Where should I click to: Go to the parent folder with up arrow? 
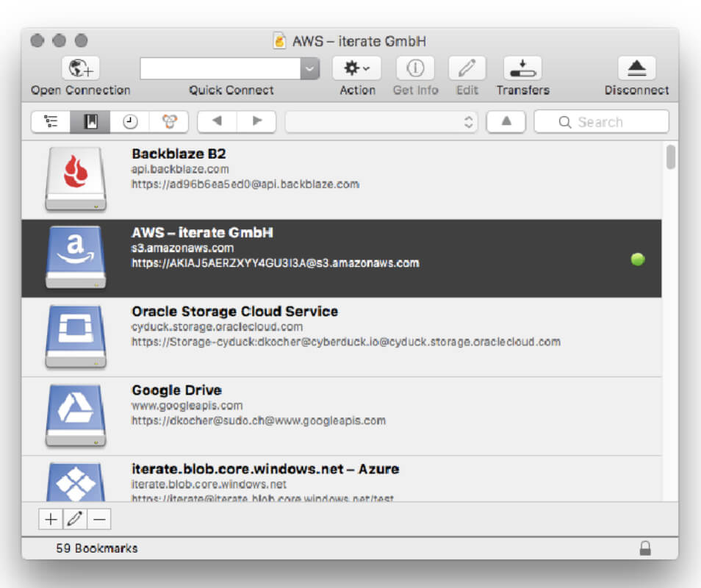[506, 121]
